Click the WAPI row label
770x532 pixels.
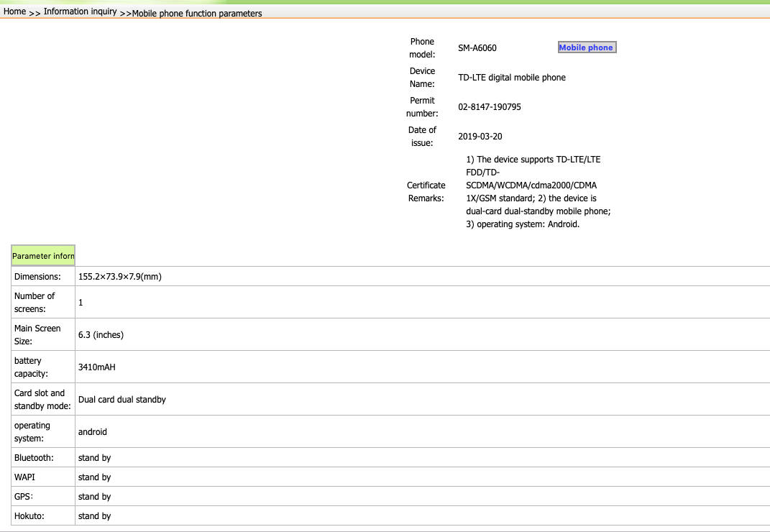tap(24, 477)
